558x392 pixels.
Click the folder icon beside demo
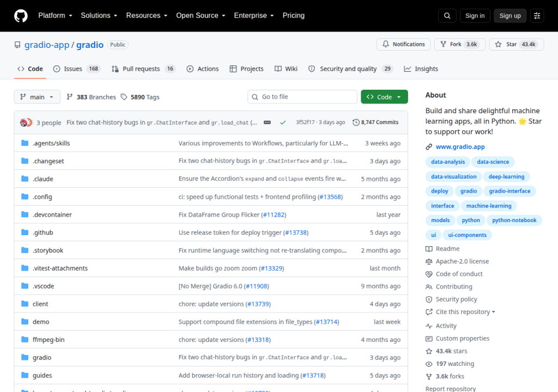25,322
